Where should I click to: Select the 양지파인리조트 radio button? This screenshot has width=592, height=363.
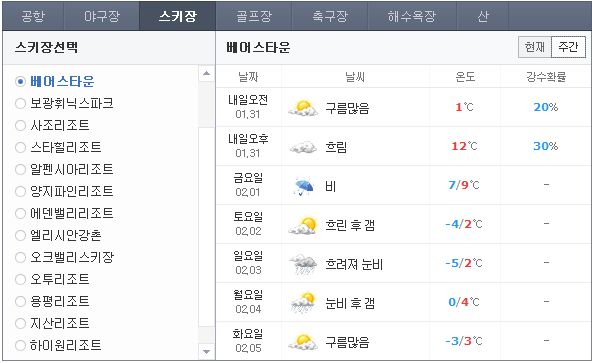coord(20,191)
